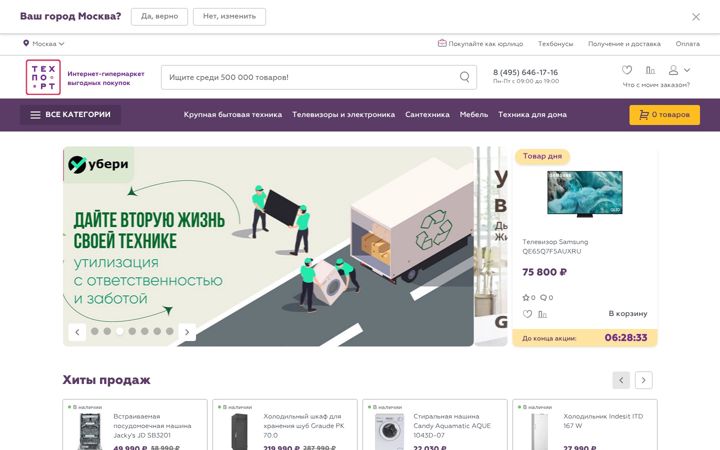Open the recycling promo banner
The width and height of the screenshot is (720, 450).
tap(268, 246)
